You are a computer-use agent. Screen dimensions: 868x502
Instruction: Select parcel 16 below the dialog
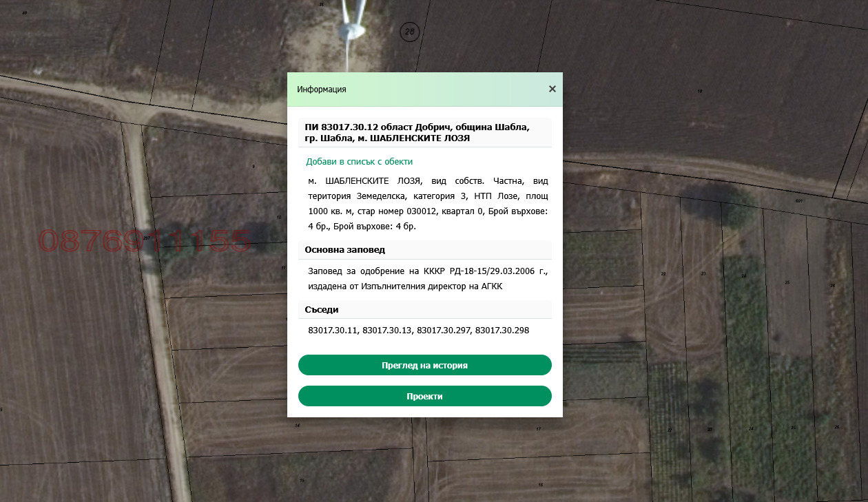tap(540, 485)
